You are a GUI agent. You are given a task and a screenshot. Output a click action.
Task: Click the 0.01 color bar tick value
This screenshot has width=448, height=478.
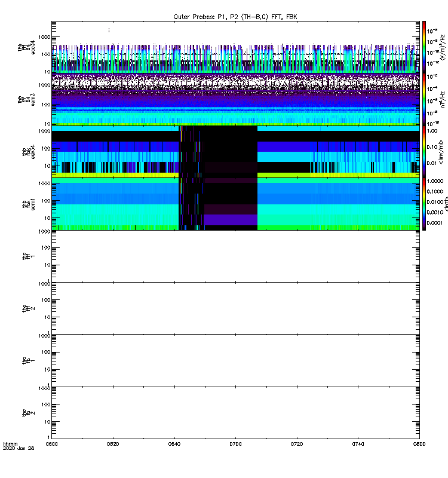pos(432,163)
